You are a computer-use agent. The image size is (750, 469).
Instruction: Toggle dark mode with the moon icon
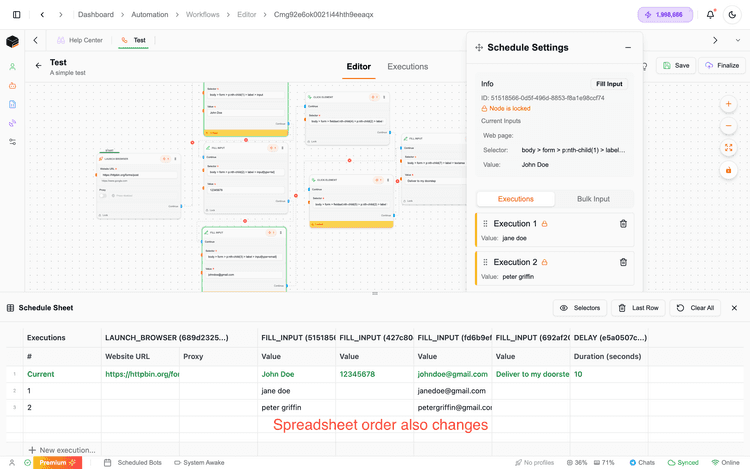coord(732,15)
